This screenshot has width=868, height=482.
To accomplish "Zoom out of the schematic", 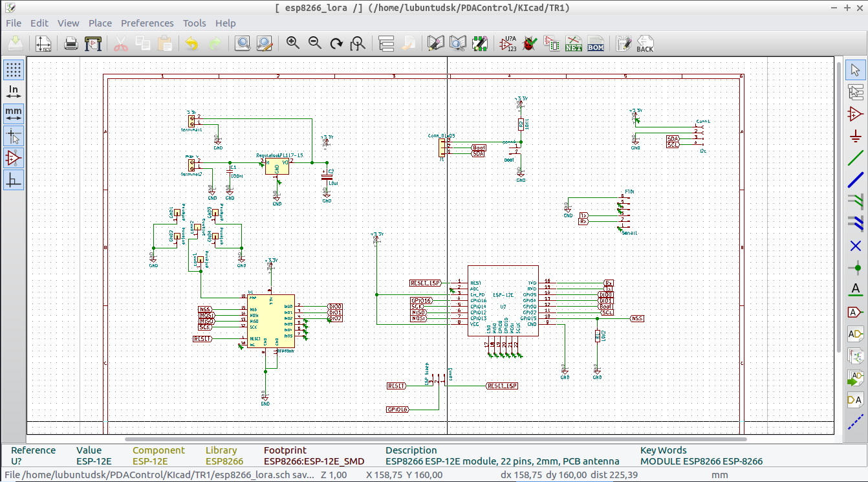I will pyautogui.click(x=315, y=44).
